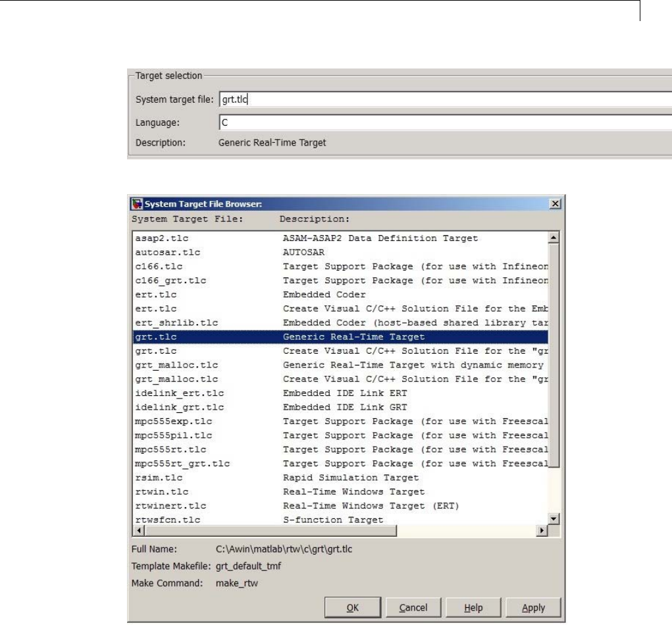Select rsim.tlc Rapid Simulation Target

click(x=341, y=478)
